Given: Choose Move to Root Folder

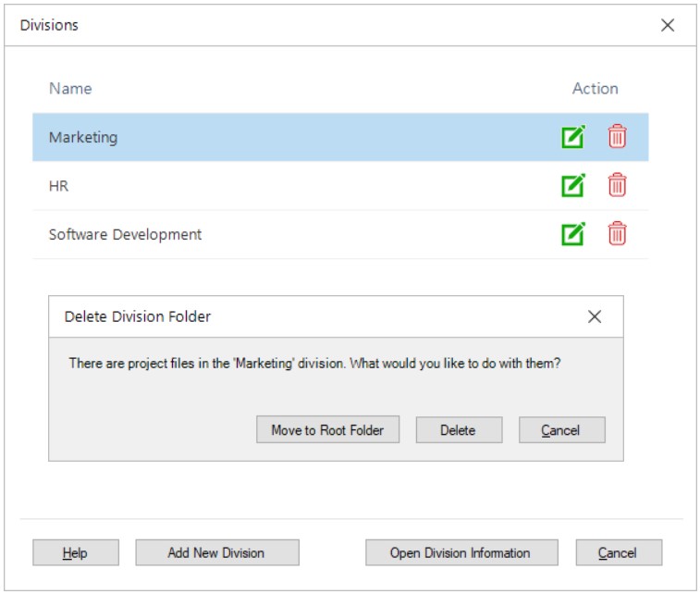Looking at the screenshot, I should [327, 430].
